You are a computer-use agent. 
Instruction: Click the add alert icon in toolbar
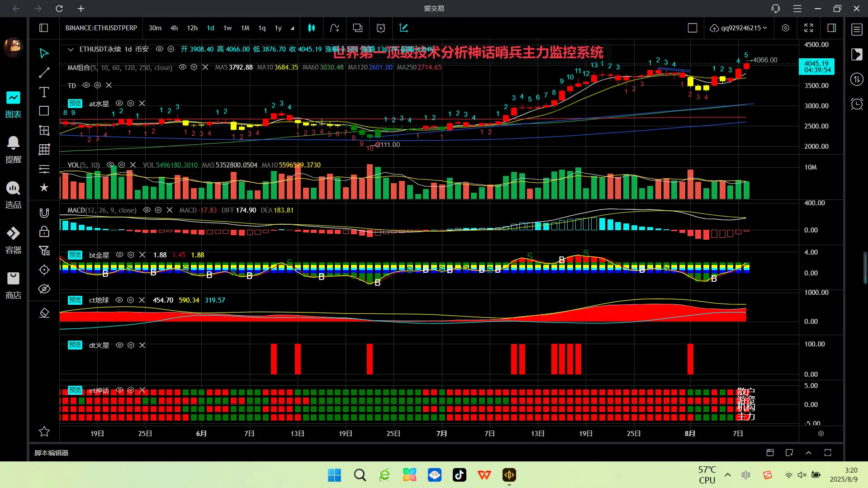[x=381, y=28]
